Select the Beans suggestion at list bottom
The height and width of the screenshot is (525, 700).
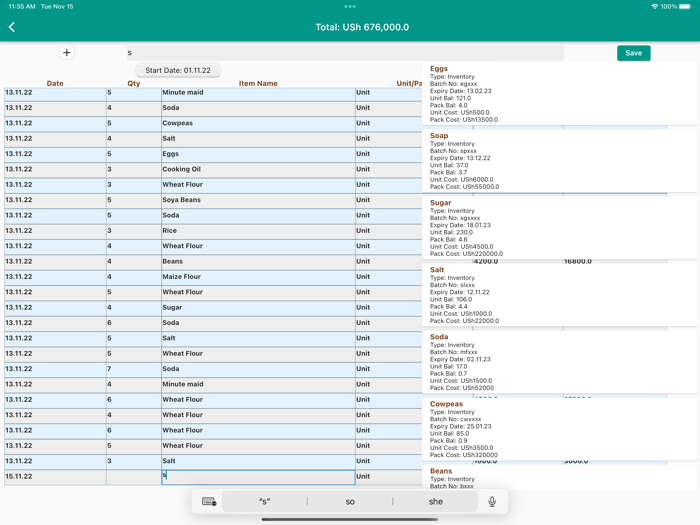(x=559, y=477)
